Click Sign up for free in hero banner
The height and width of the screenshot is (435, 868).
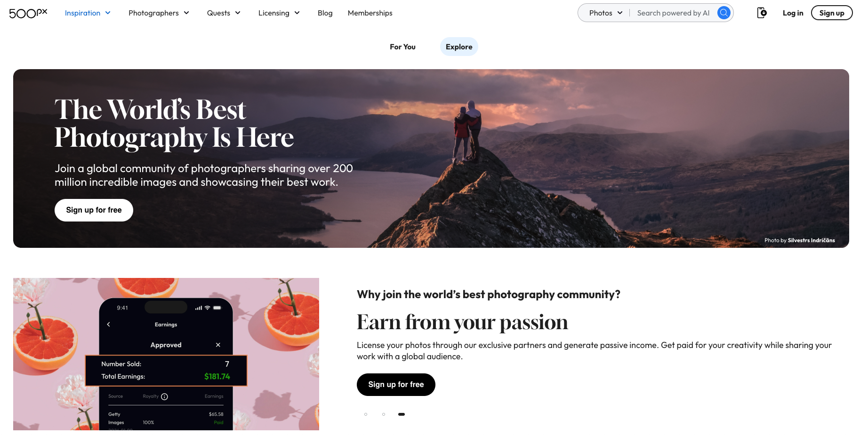coord(94,210)
